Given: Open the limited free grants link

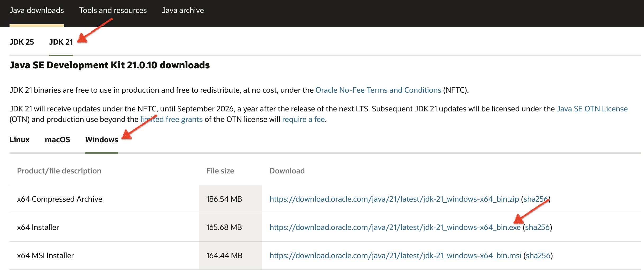Looking at the screenshot, I should pos(171,119).
